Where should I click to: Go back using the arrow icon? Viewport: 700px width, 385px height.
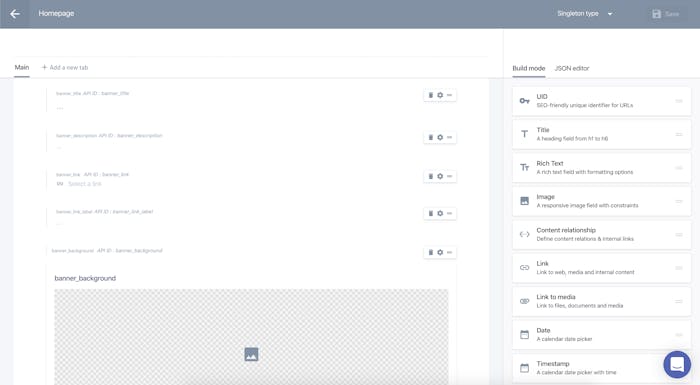(x=15, y=14)
